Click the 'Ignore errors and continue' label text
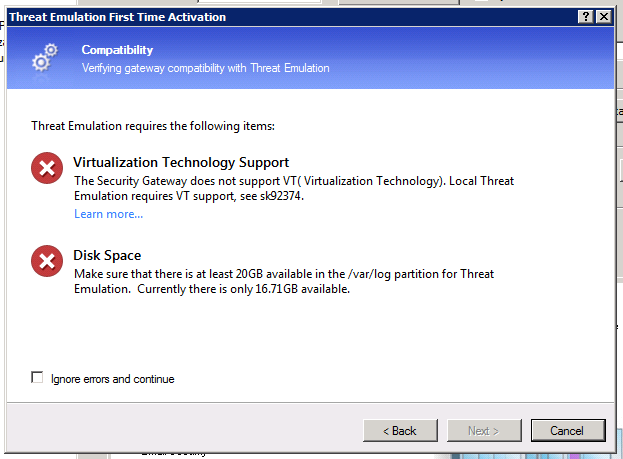The height and width of the screenshot is (459, 623). pyautogui.click(x=112, y=379)
